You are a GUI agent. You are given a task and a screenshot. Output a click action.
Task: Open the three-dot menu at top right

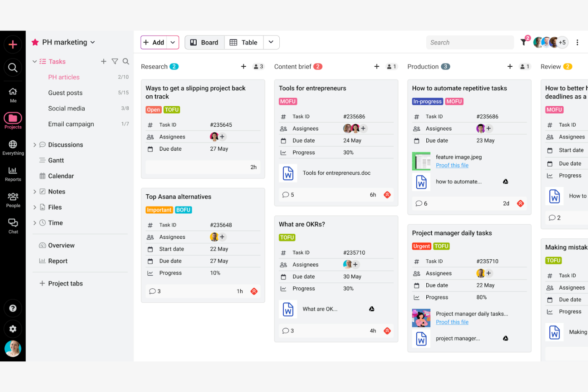click(577, 42)
